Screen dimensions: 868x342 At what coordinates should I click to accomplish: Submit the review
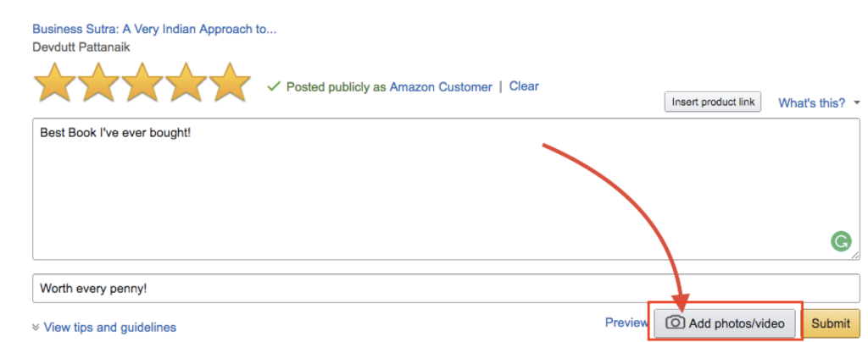click(x=831, y=323)
